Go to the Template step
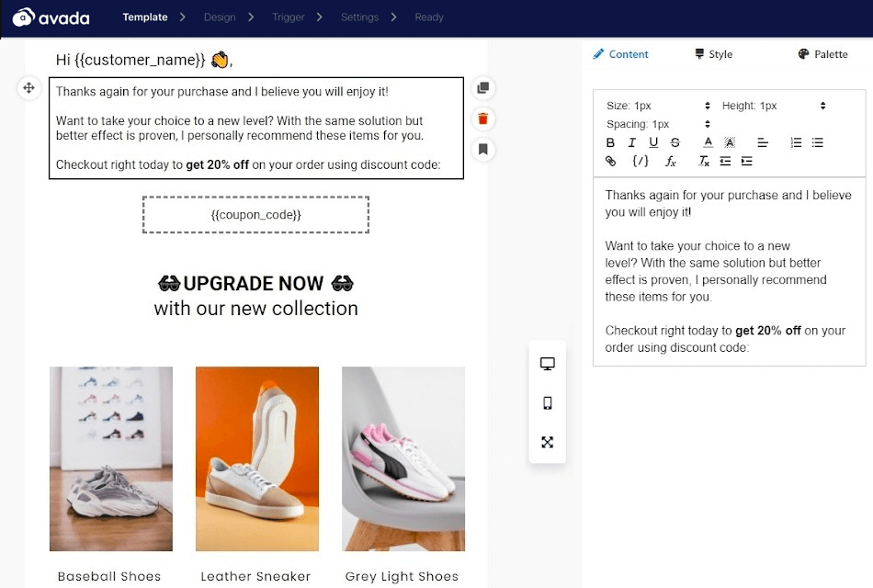Image resolution: width=873 pixels, height=588 pixels. click(x=145, y=17)
